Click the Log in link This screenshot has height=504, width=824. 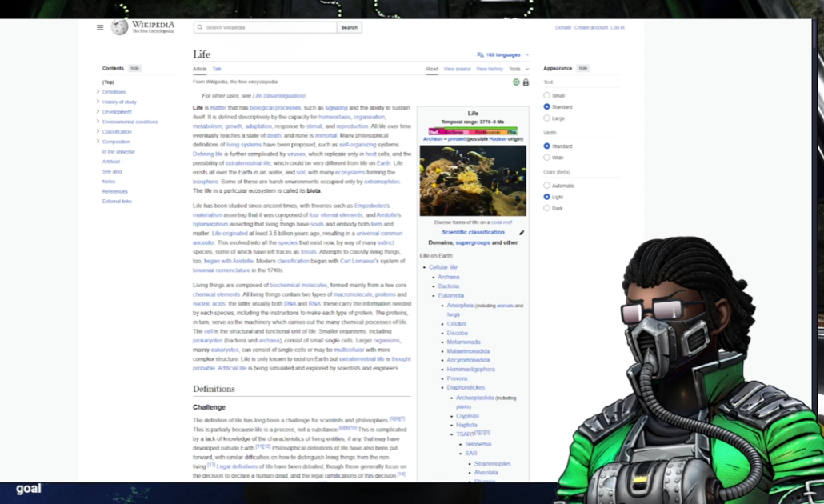pos(618,27)
